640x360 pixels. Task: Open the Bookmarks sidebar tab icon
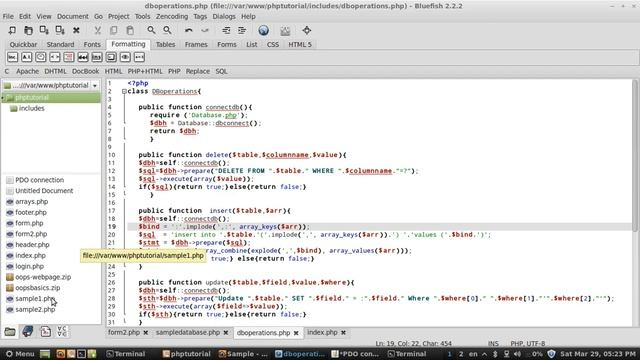pos(27,331)
